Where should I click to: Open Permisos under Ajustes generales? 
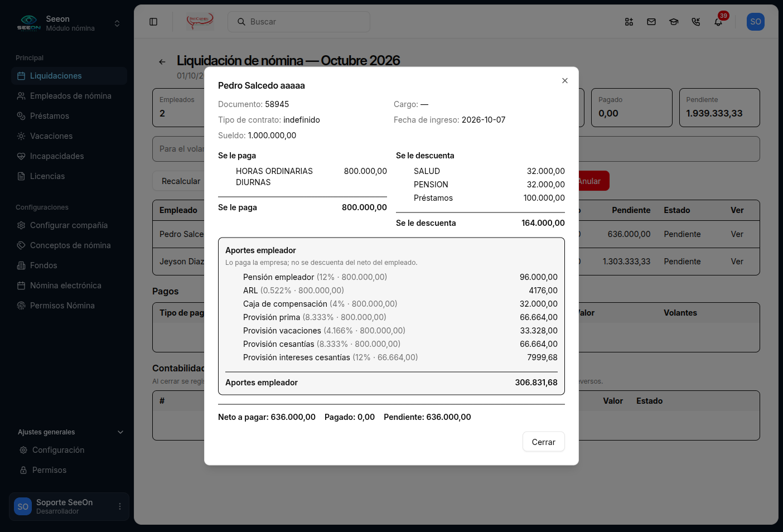[x=70, y=470]
